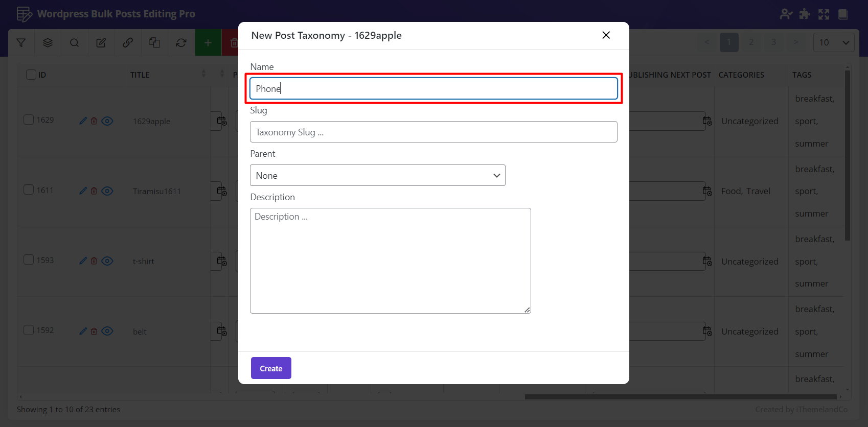
Task: Close the New Post Taxonomy dialog
Action: point(606,35)
